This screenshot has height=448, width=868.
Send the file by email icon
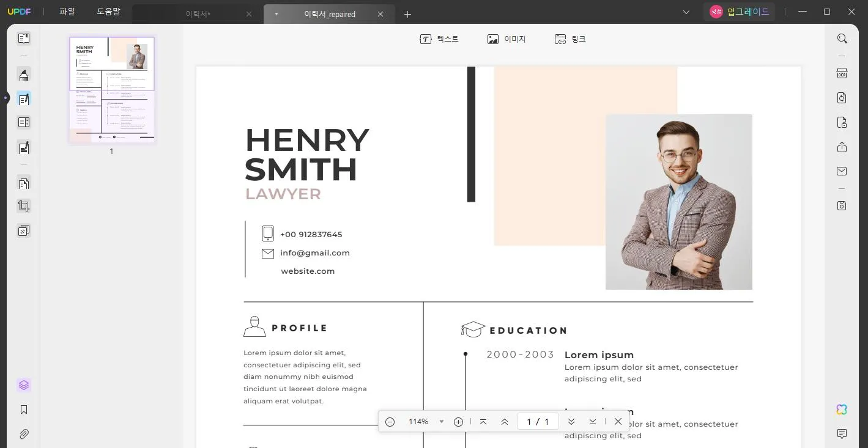click(842, 171)
